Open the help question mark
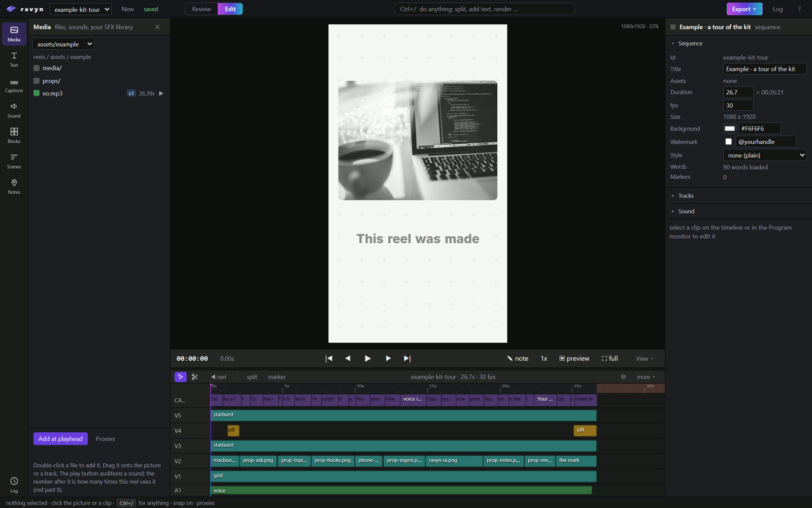The image size is (812, 508). [x=799, y=9]
